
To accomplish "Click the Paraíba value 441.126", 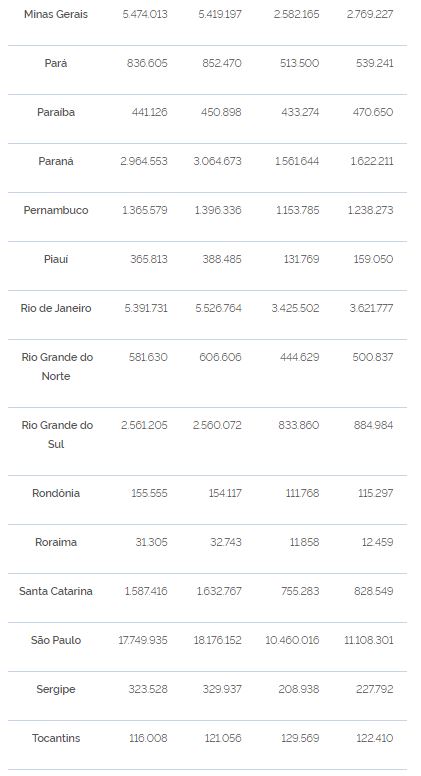I will click(149, 112).
